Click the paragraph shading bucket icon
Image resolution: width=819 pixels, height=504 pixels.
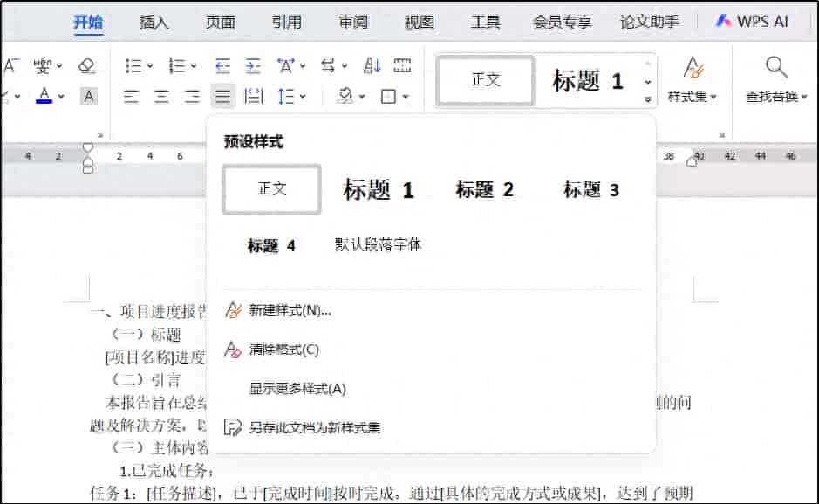[x=345, y=96]
